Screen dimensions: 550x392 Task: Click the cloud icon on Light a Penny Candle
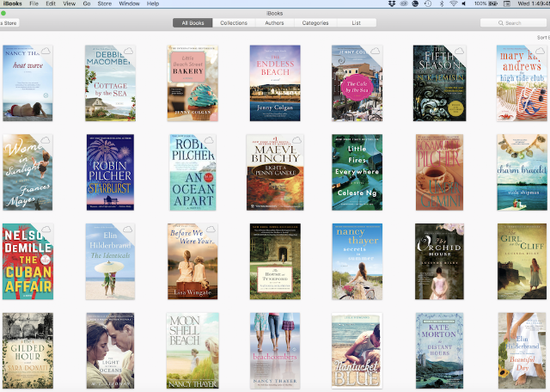click(296, 140)
